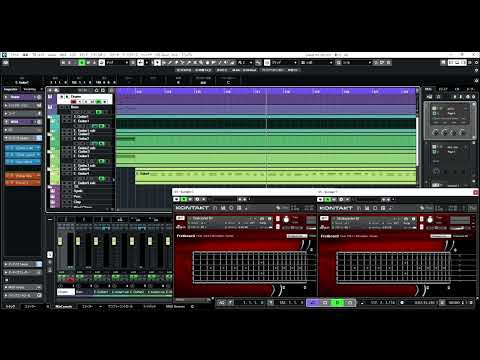Click the KONTAKT logo in the left plugin window
Image resolution: width=480 pixels, height=360 pixels.
coord(192,208)
